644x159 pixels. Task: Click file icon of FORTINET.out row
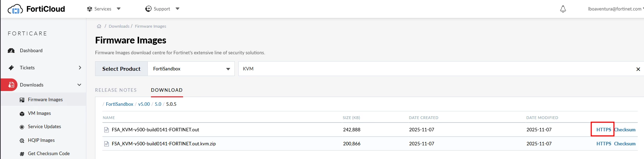pyautogui.click(x=107, y=130)
